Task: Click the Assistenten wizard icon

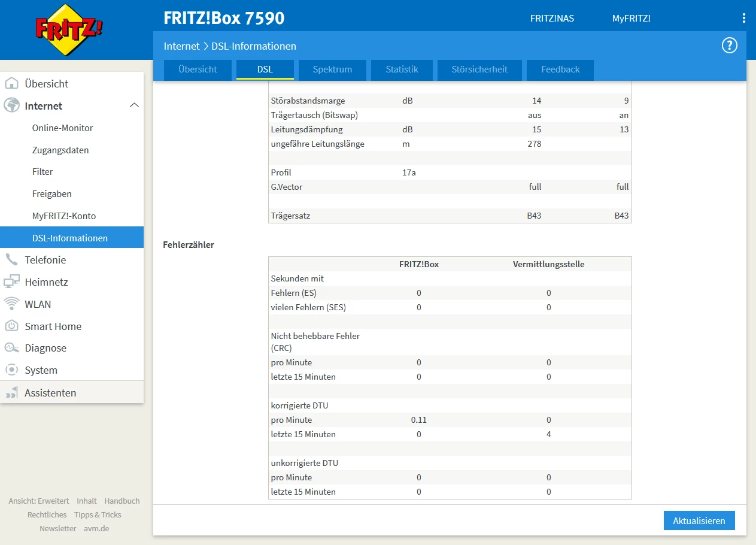Action: pyautogui.click(x=11, y=393)
